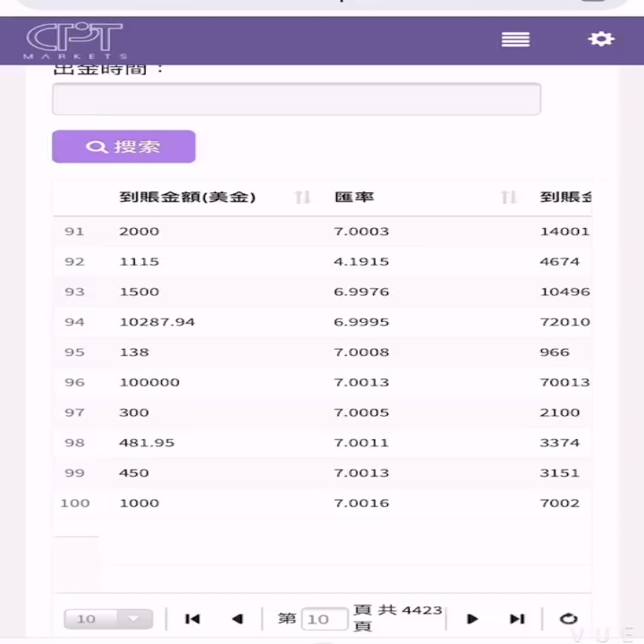Select cell with amount 10287.94
This screenshot has width=644, height=644.
pyautogui.click(x=157, y=322)
